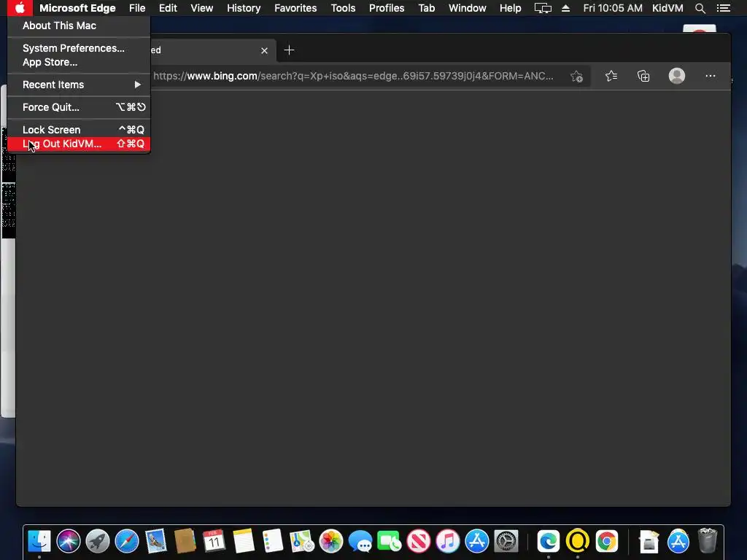Viewport: 747px width, 560px height.
Task: Close the current Edge tab
Action: (x=264, y=50)
